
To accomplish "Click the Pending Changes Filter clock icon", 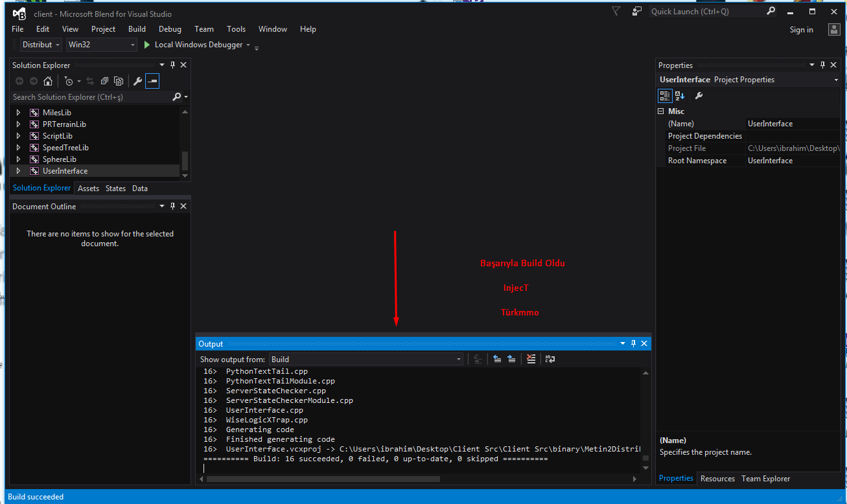I will [x=69, y=81].
